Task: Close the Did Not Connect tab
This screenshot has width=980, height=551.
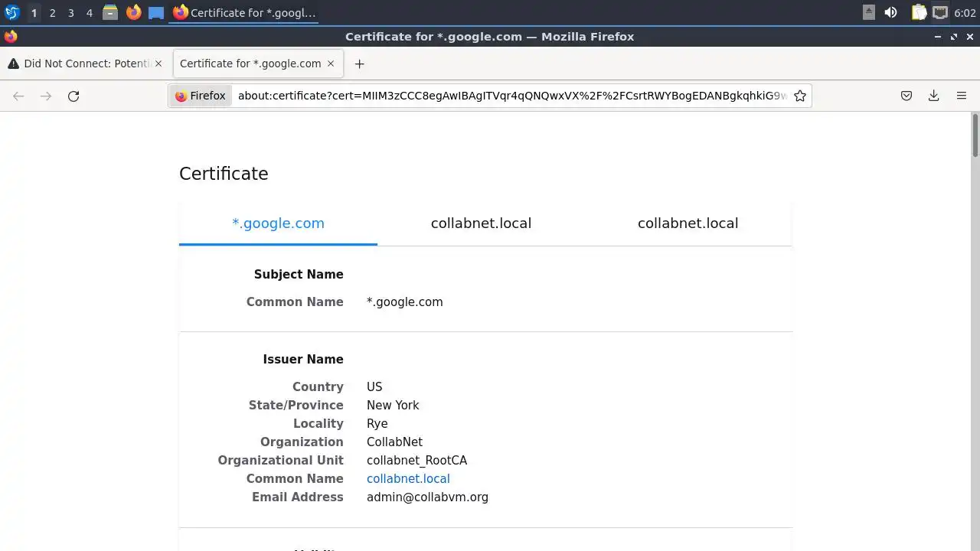Action: [158, 64]
